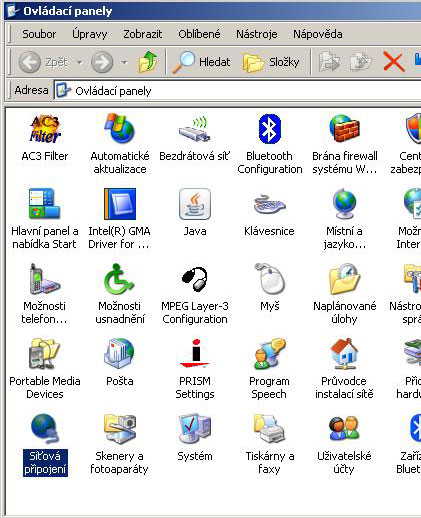Open the Pošta mail icon
Viewport: 421px width, 518px height.
[120, 354]
